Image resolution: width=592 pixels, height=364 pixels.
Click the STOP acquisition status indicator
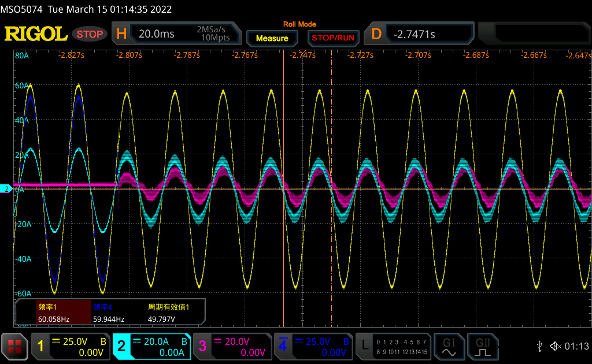click(90, 34)
